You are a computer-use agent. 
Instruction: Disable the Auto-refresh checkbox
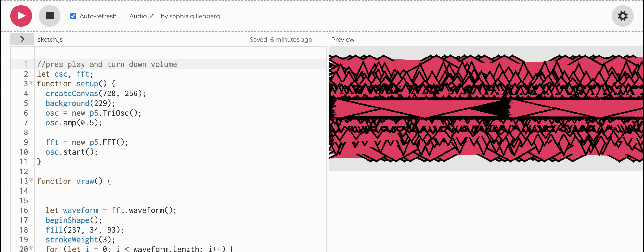[x=73, y=16]
